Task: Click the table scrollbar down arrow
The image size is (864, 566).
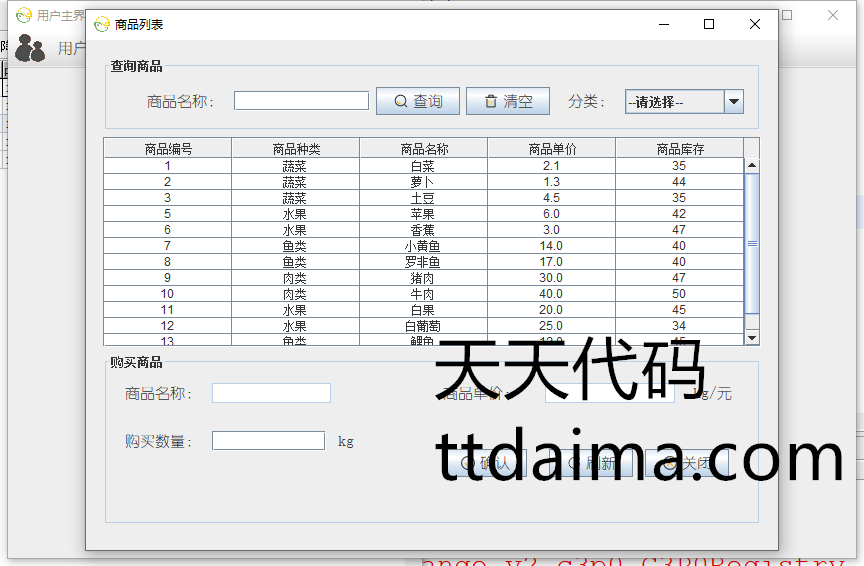Action: coord(752,338)
